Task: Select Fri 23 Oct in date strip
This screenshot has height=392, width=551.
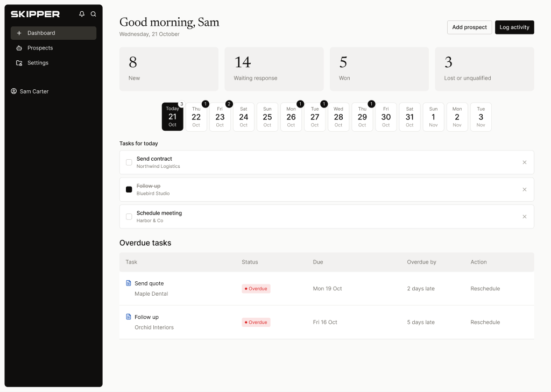Action: (x=220, y=117)
